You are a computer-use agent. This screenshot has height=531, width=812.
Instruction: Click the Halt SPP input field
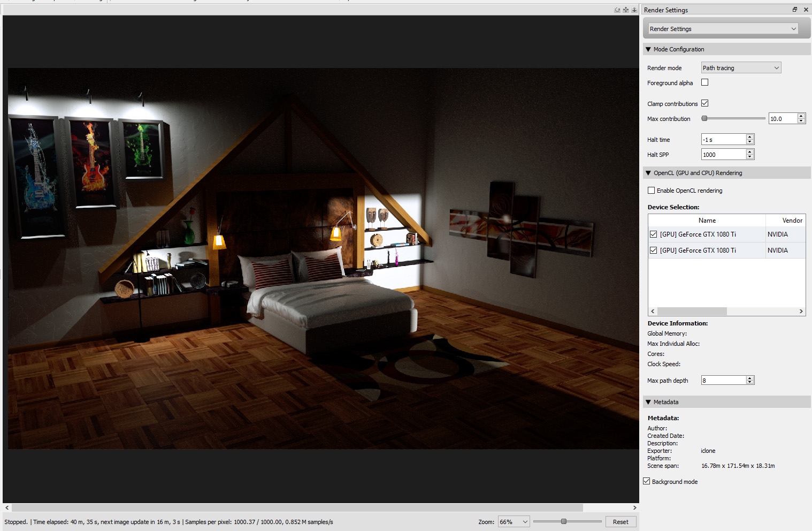pyautogui.click(x=723, y=155)
